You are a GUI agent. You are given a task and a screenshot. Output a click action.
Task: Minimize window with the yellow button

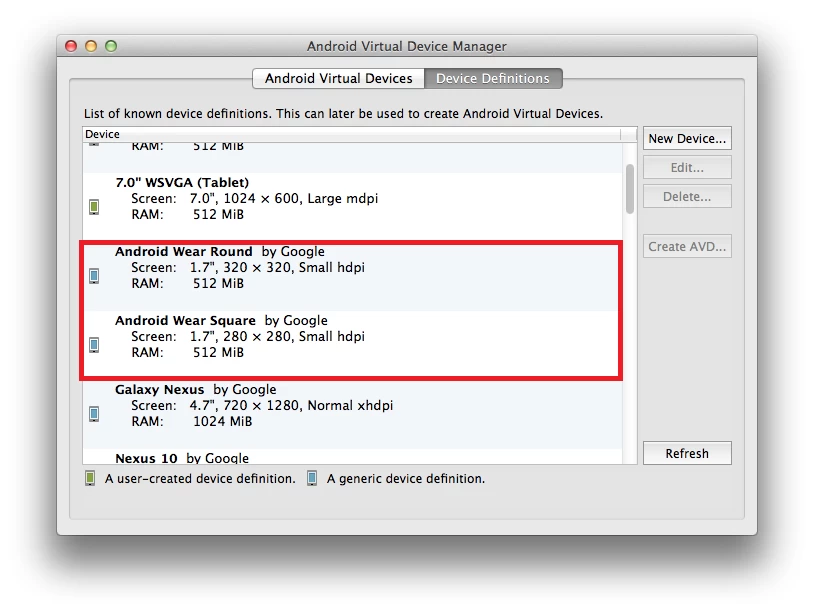[91, 46]
